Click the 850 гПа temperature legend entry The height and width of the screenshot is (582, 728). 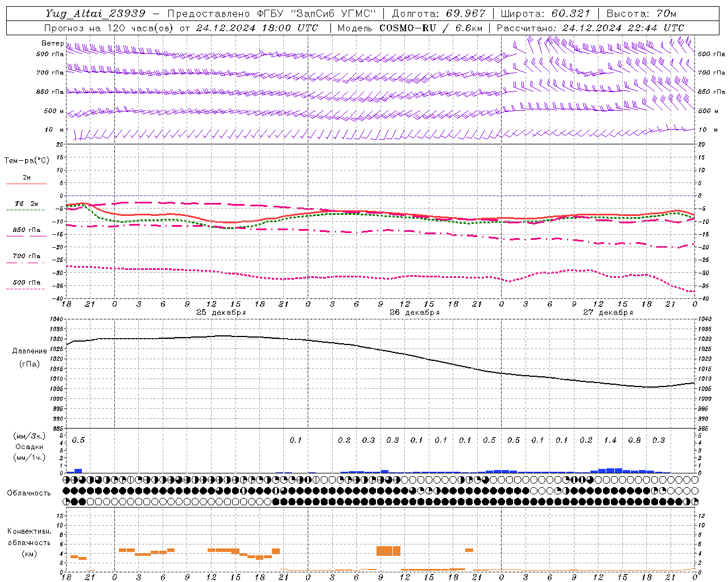tap(27, 230)
